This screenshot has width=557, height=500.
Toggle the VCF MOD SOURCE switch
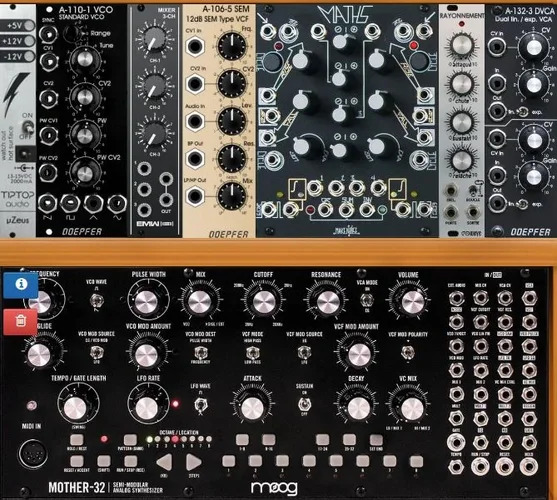pos(304,353)
